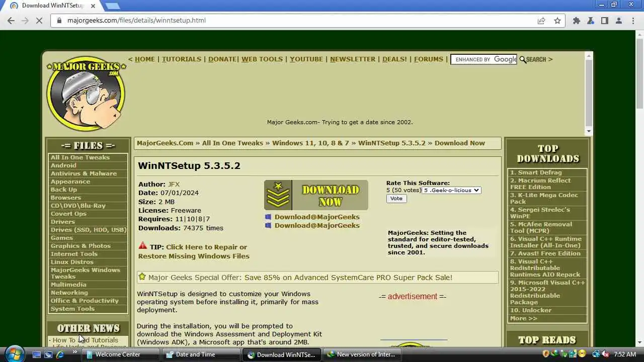This screenshot has height=362, width=644.
Task: Launch Internet Explorer from quick launch
Action: [x=60, y=354]
